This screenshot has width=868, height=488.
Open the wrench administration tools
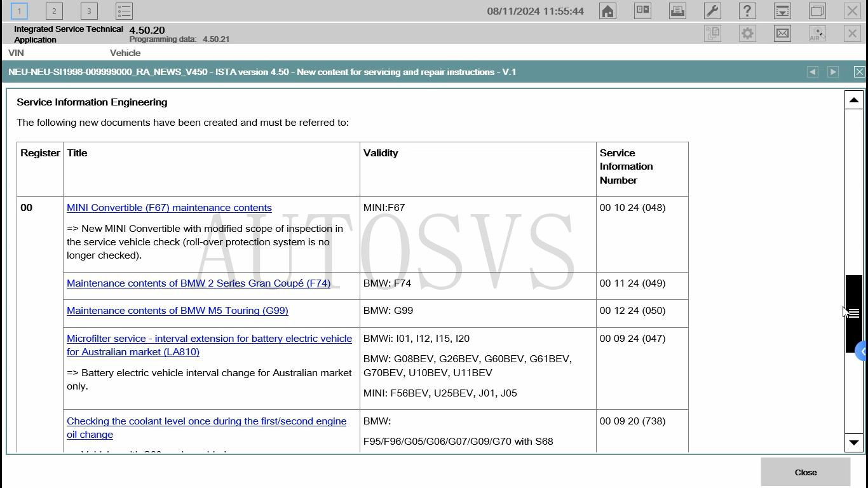click(712, 11)
